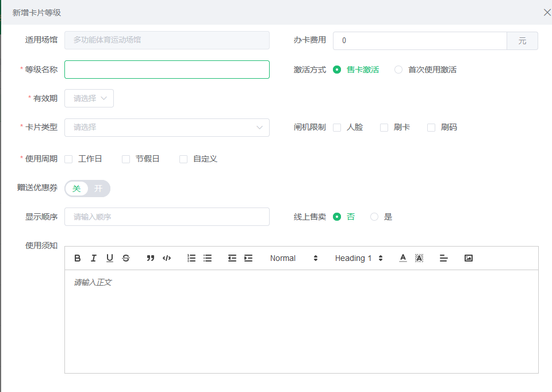This screenshot has width=552, height=392.
Task: Click the 等级名称 input field
Action: [167, 70]
